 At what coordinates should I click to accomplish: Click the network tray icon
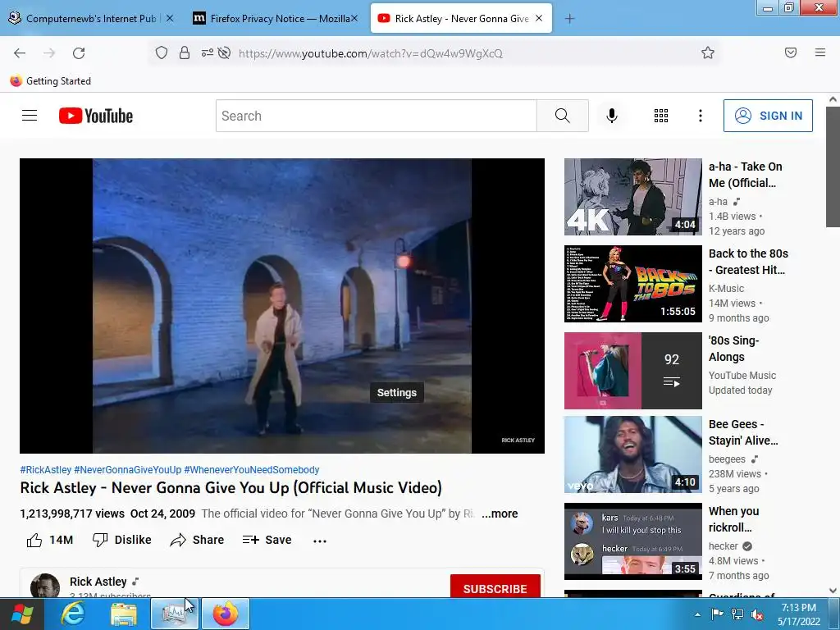[x=737, y=614]
